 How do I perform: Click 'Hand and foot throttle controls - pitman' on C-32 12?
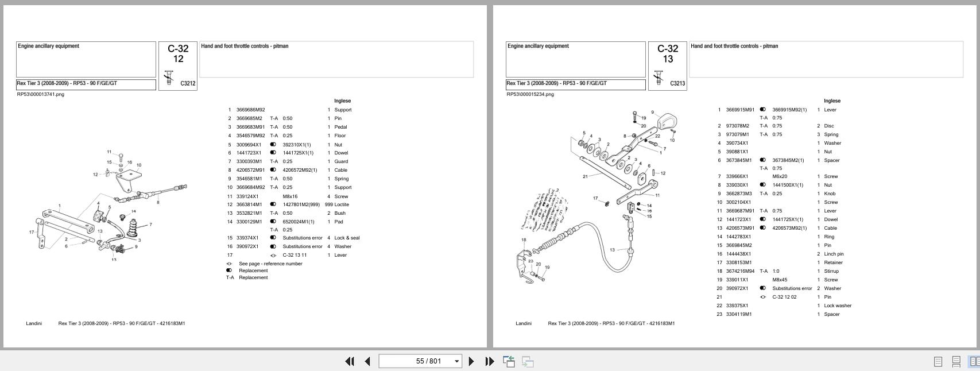coord(245,46)
